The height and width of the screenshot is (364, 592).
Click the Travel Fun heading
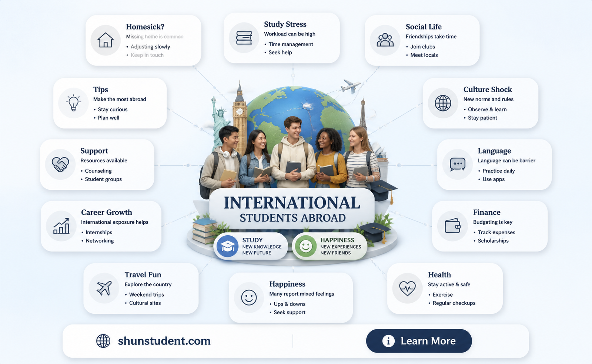click(x=143, y=274)
